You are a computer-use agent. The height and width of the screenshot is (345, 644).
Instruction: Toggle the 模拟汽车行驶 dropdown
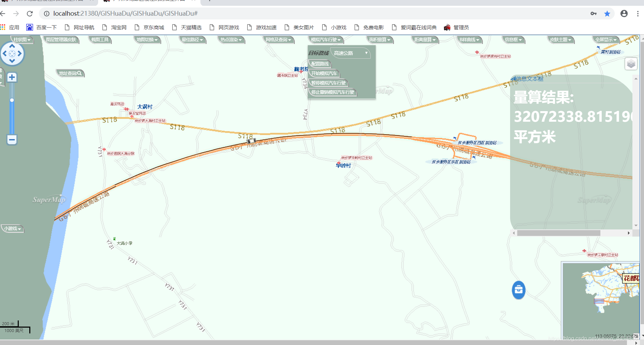326,40
